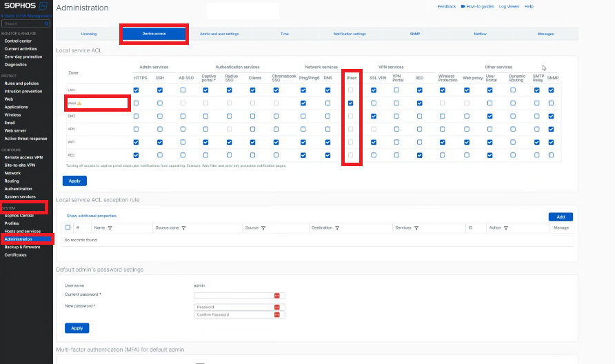Toggle the LAN zone HTTPS checkbox
The image size is (615, 364).
(136, 90)
